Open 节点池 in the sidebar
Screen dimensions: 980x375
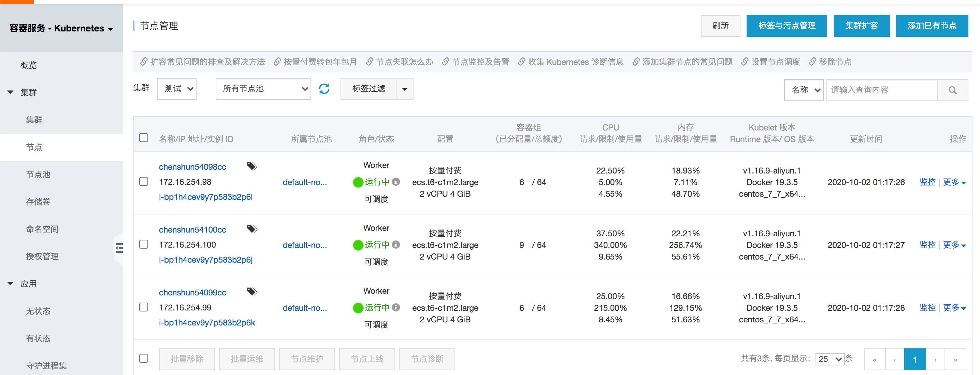click(x=38, y=175)
